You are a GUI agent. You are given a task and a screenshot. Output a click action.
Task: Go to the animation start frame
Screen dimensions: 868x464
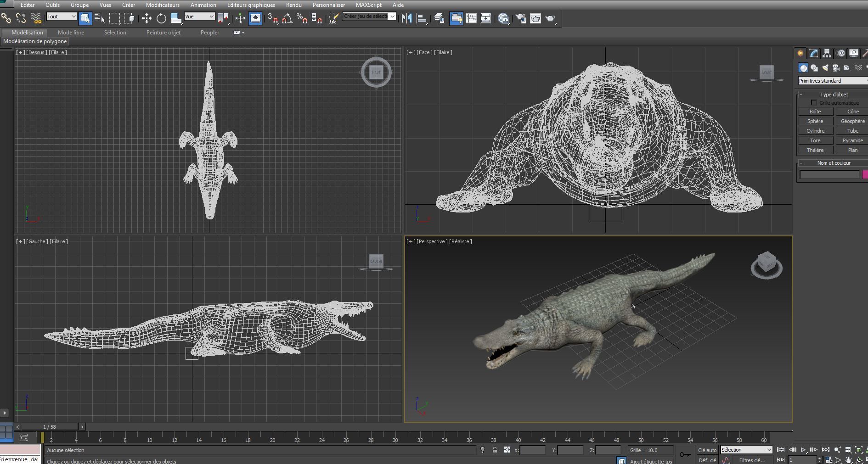click(x=780, y=450)
